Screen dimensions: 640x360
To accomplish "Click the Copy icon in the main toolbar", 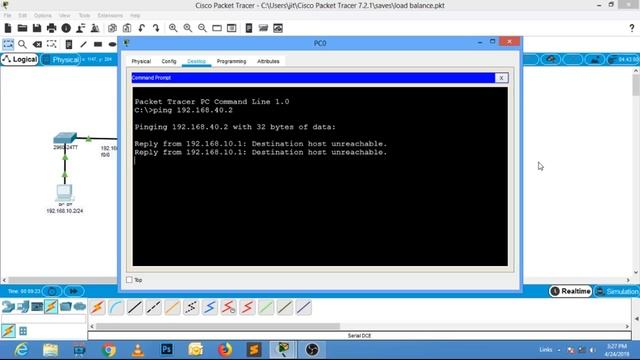I will coord(112,28).
